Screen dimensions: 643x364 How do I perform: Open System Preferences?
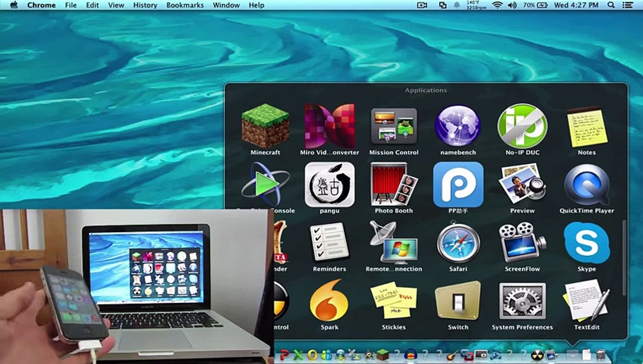(x=522, y=301)
